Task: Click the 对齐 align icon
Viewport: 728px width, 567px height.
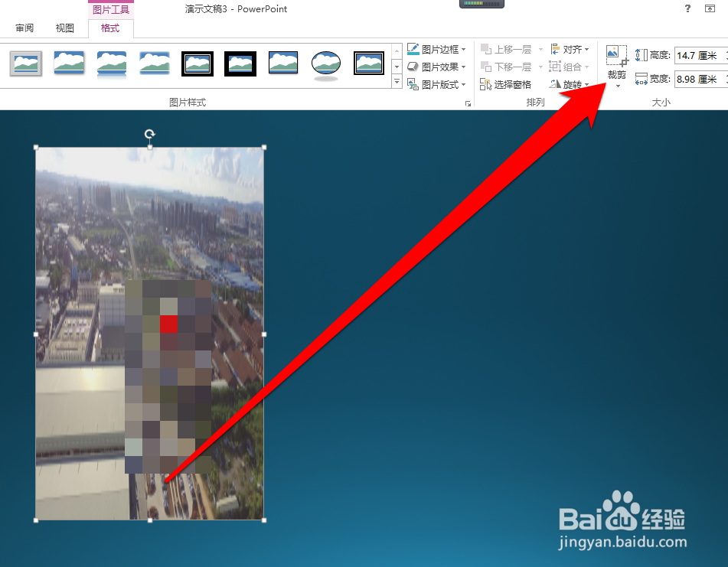Action: [555, 49]
